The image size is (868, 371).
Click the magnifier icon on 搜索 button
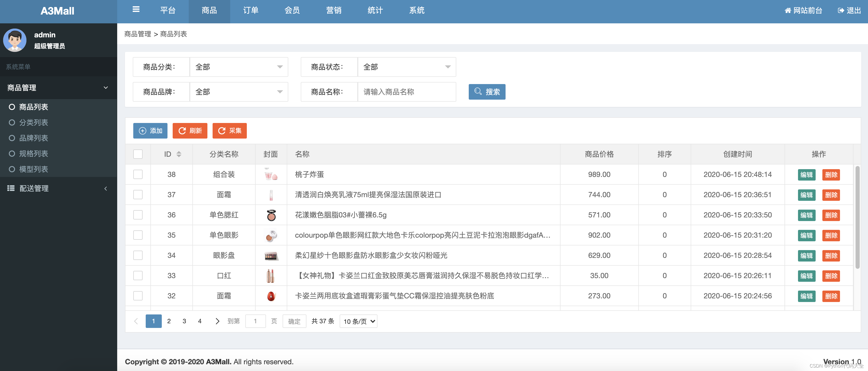point(478,91)
